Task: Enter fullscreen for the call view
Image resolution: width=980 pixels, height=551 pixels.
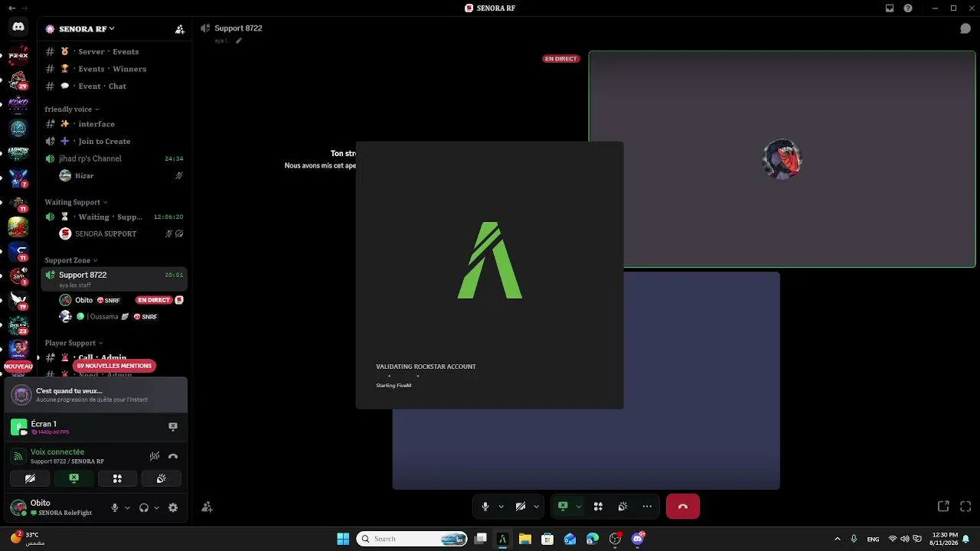Action: point(965,507)
